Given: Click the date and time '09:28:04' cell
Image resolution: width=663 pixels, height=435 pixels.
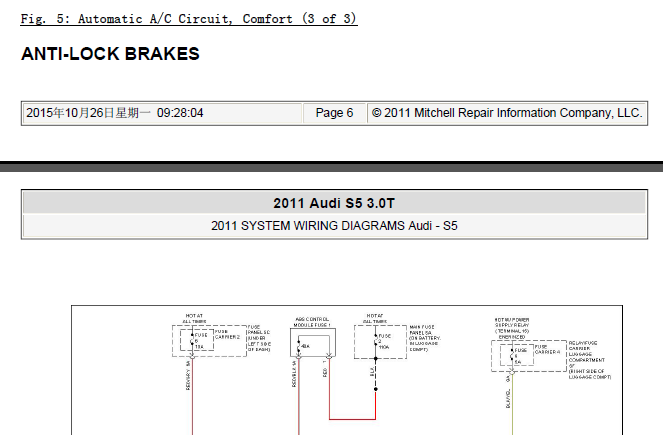Looking at the screenshot, I should 162,113.
